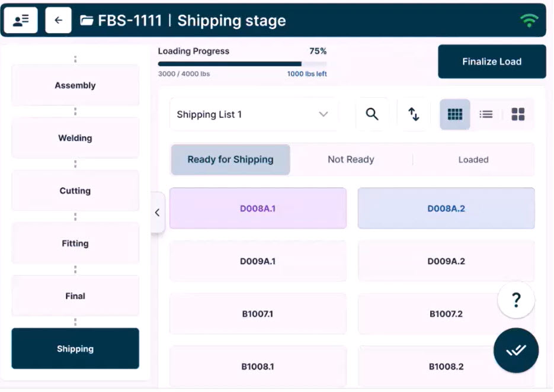This screenshot has width=554, height=392.
Task: Click the sort order arrows icon
Action: [414, 114]
